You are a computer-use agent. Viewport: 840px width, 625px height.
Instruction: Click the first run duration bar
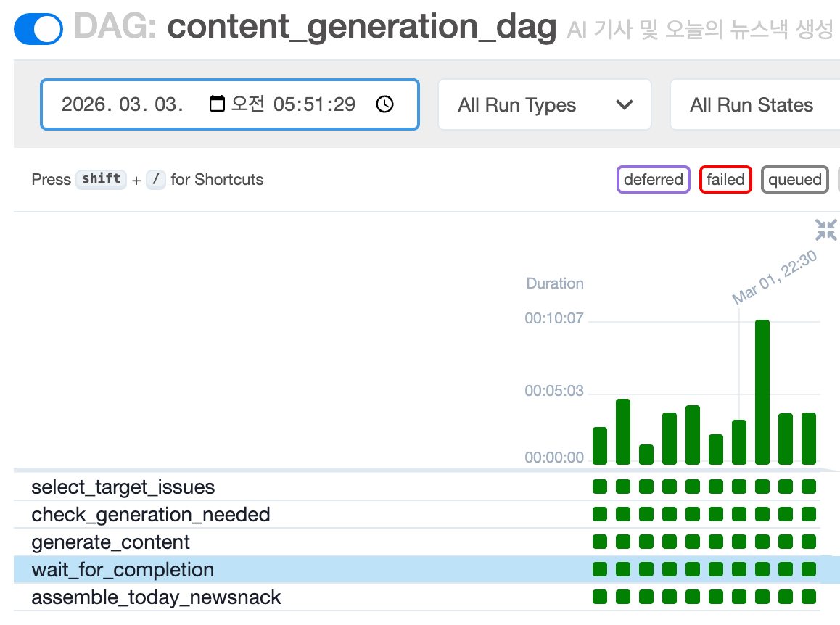click(x=600, y=446)
